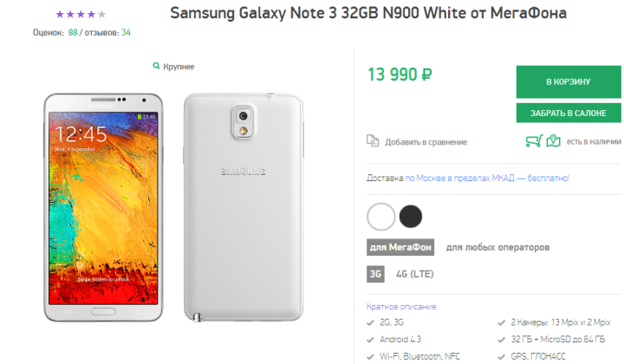Select the 4G (LTE) network version
The height and width of the screenshot is (364, 624).
pos(413,275)
